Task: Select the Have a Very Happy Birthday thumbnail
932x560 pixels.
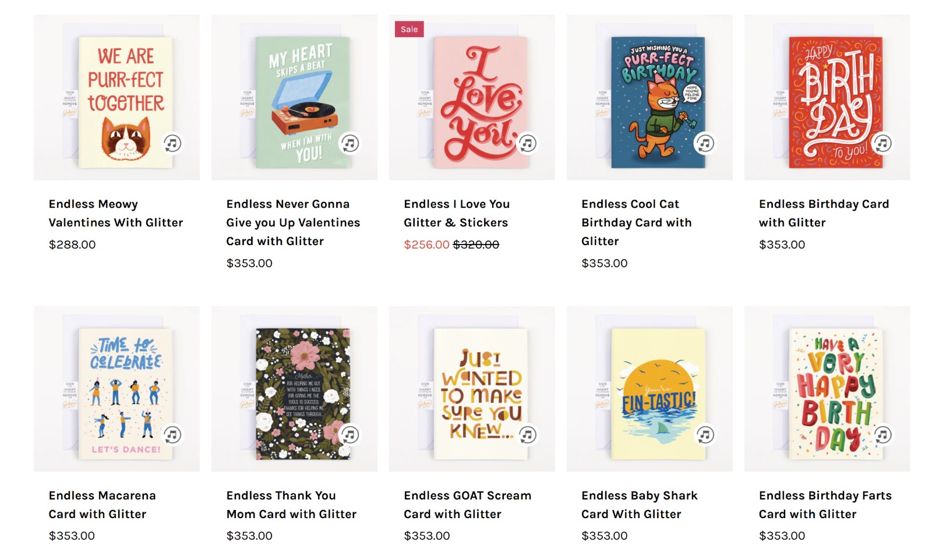Action: pos(827,388)
